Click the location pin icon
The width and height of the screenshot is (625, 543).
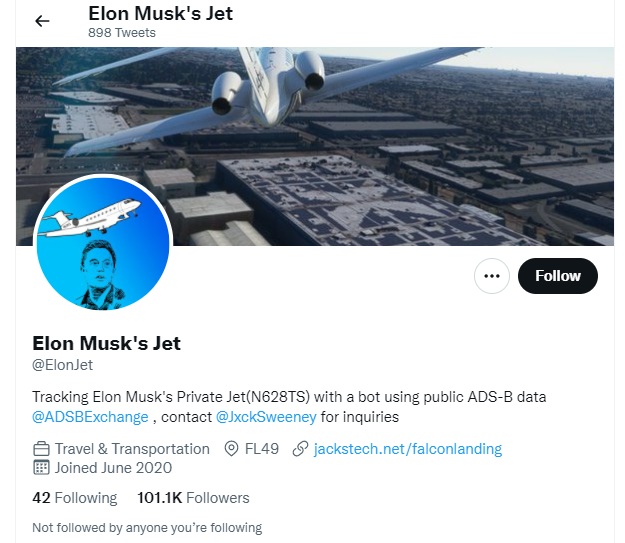[x=232, y=449]
